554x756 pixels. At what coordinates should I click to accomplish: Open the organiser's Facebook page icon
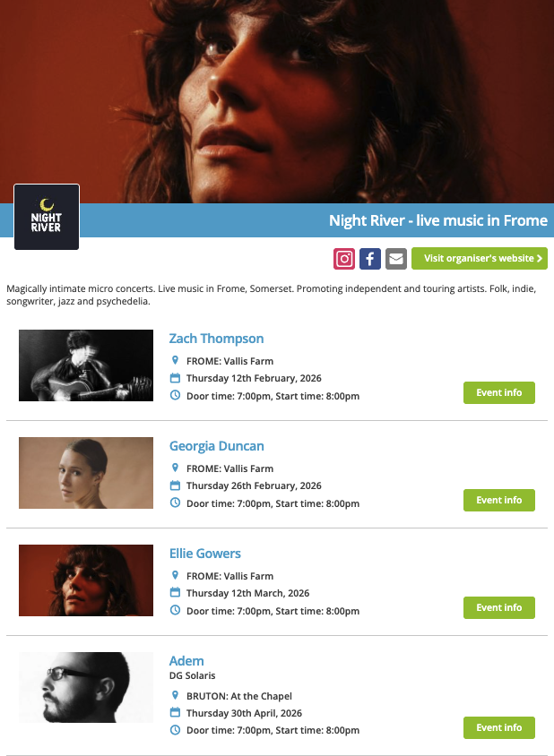pos(370,259)
